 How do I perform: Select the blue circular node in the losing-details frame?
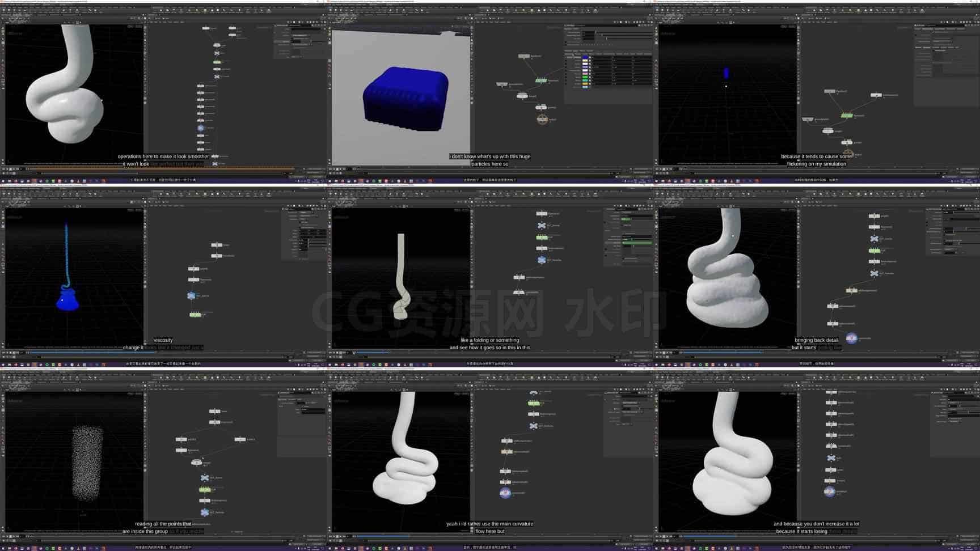(829, 491)
